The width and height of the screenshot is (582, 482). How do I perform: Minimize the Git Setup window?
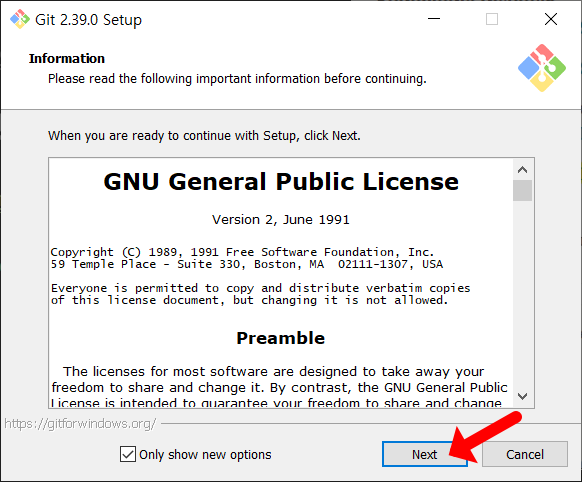pos(434,19)
